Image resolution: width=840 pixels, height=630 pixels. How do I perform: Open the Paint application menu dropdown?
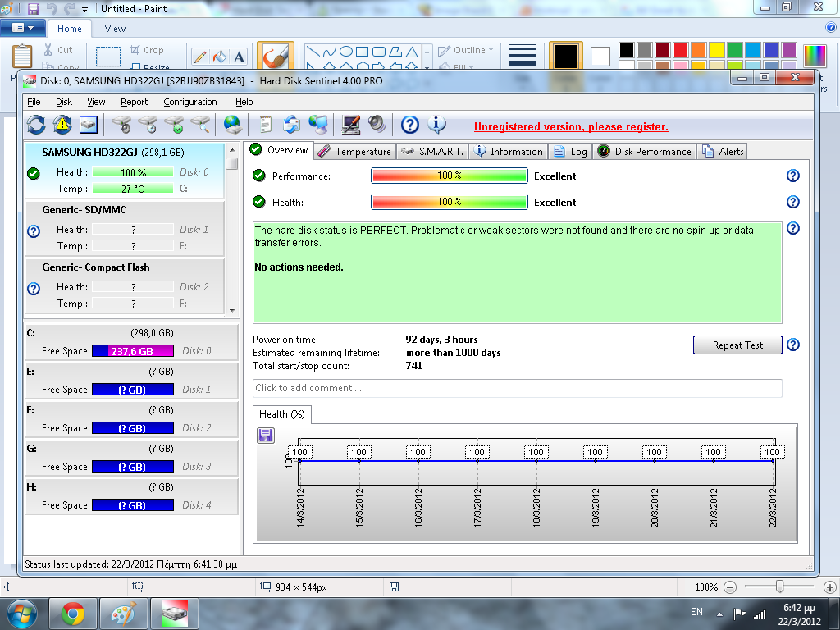pos(23,27)
